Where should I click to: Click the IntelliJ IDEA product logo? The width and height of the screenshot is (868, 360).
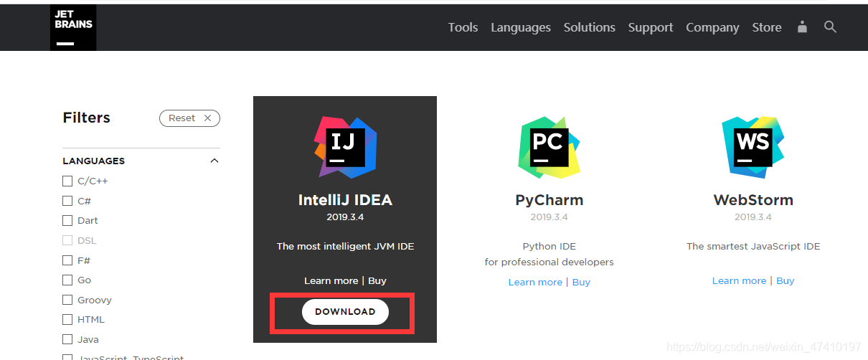pos(345,147)
